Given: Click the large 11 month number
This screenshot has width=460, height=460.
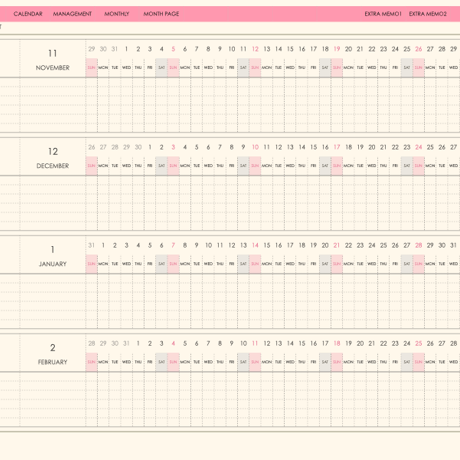Looking at the screenshot, I should pyautogui.click(x=53, y=53).
